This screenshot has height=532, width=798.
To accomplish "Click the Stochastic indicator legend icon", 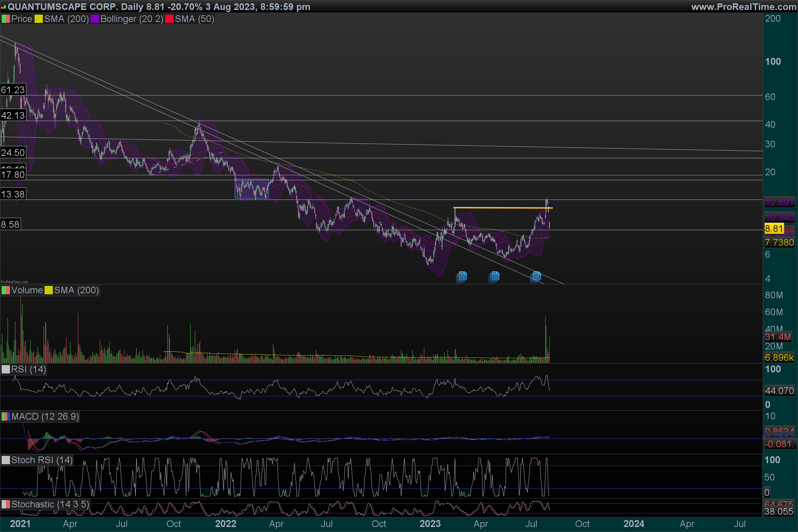I will 6,504.
